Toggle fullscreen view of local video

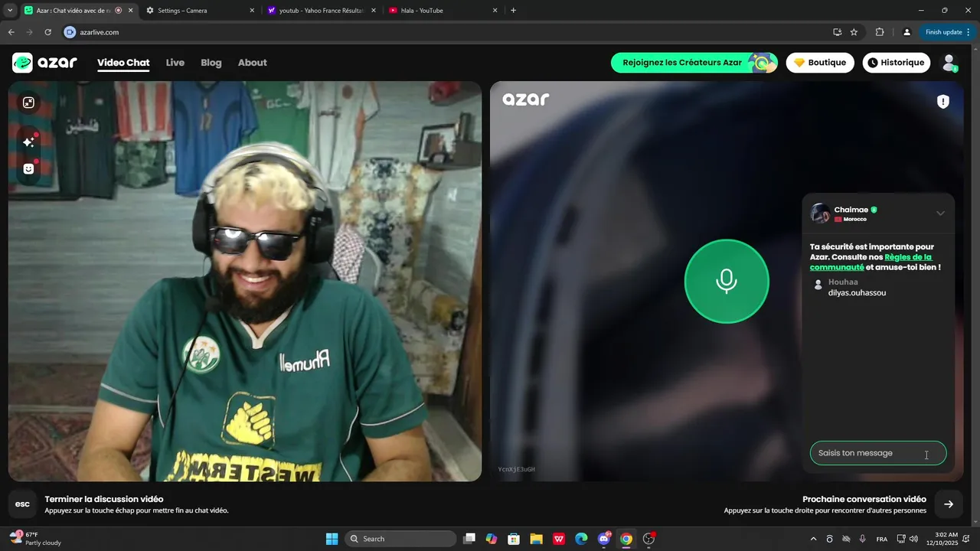pyautogui.click(x=28, y=103)
